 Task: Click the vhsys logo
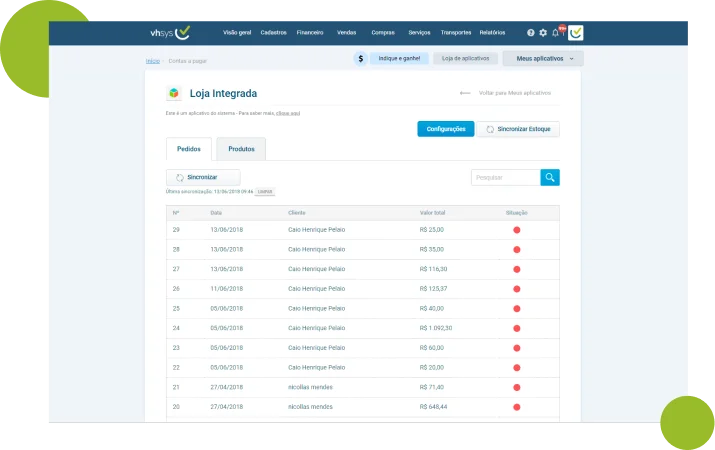pos(170,32)
